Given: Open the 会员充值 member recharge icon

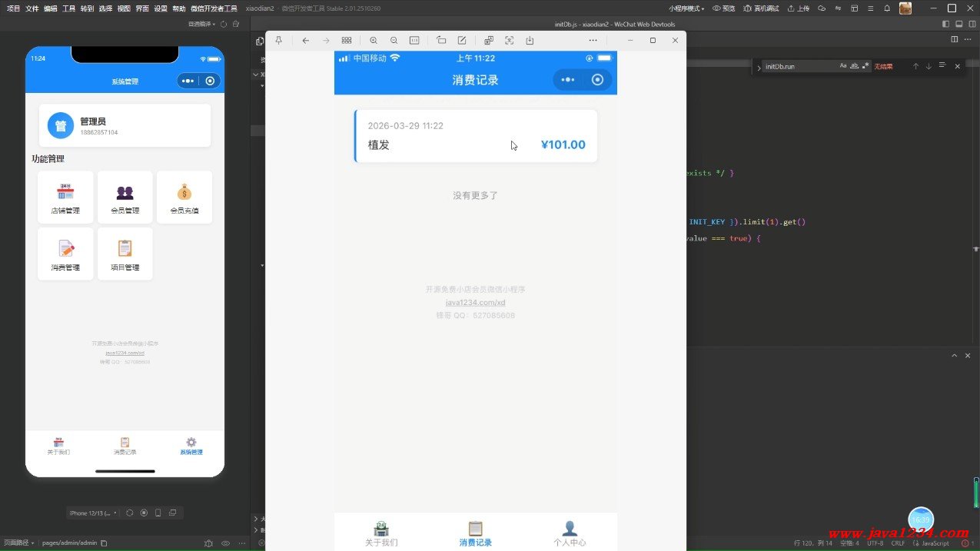Looking at the screenshot, I should [x=184, y=197].
